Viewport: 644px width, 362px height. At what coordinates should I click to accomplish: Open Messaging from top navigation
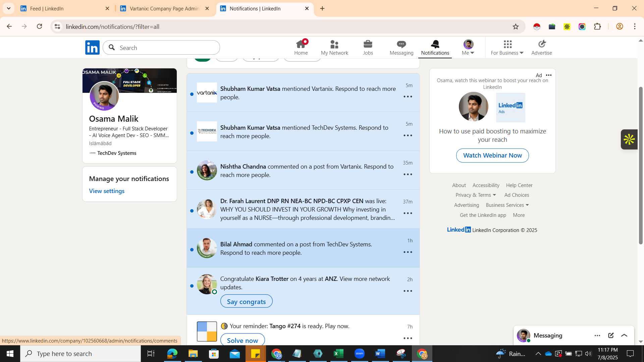401,47
